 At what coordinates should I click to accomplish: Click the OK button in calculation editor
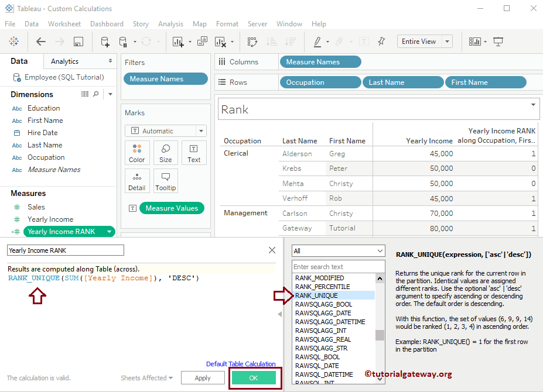point(254,377)
